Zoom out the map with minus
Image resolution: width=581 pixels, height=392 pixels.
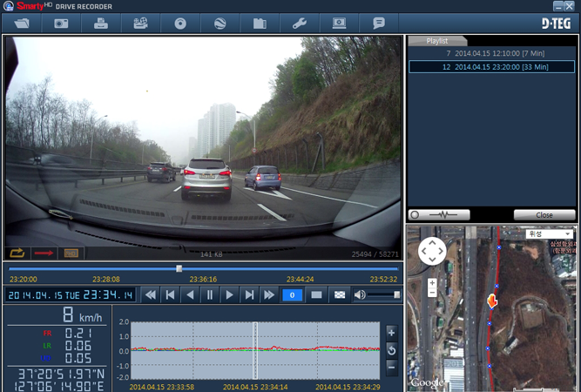pos(432,293)
